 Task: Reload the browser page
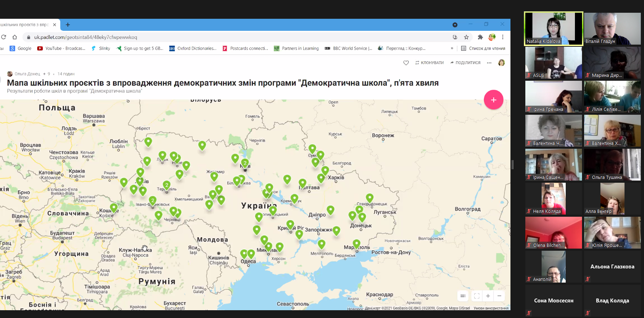coord(4,37)
